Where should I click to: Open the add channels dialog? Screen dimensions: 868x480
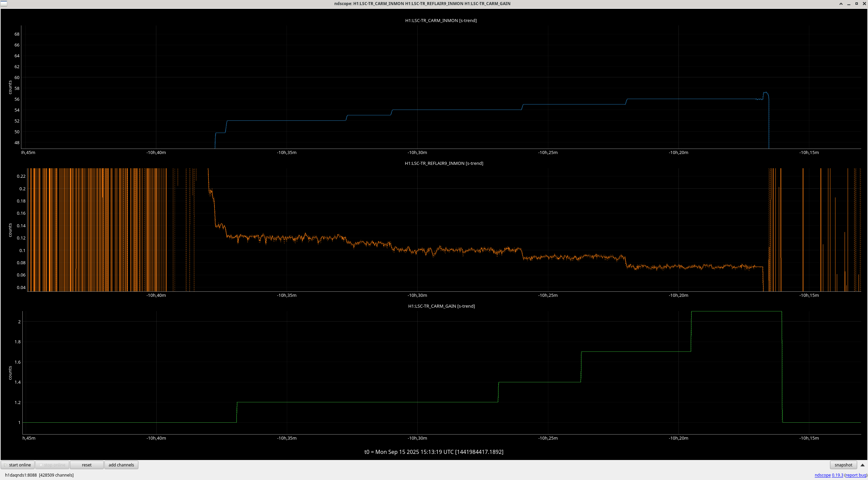[x=121, y=465]
